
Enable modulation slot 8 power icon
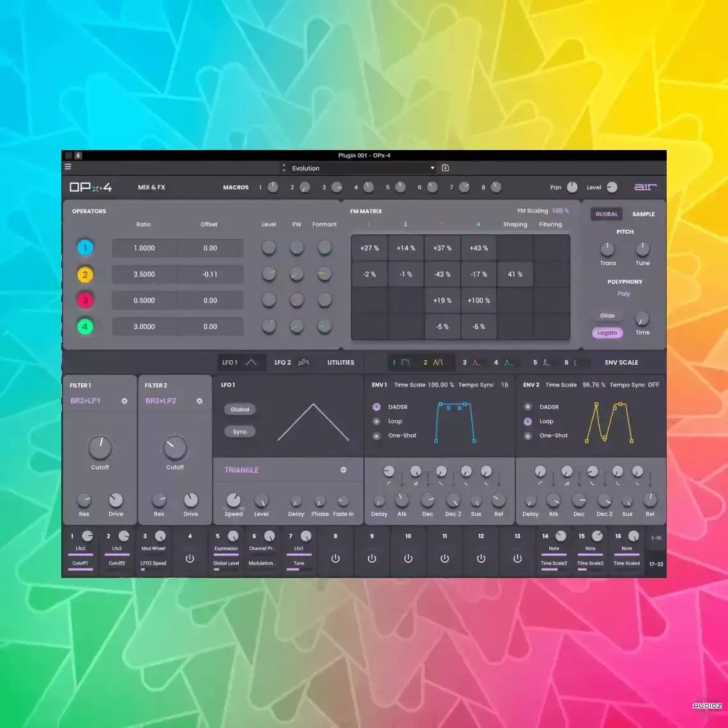tap(335, 559)
